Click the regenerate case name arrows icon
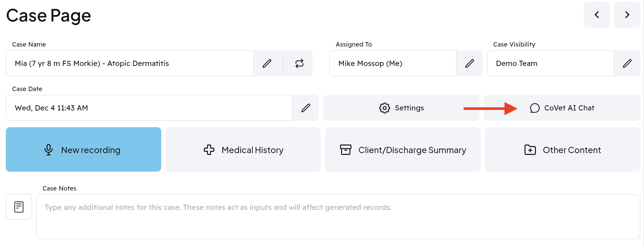644x246 pixels. pos(299,63)
